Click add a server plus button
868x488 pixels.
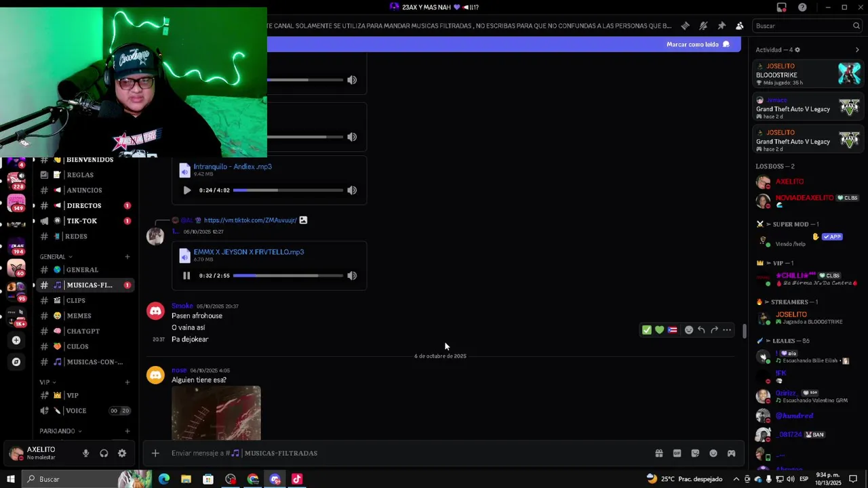(x=16, y=340)
